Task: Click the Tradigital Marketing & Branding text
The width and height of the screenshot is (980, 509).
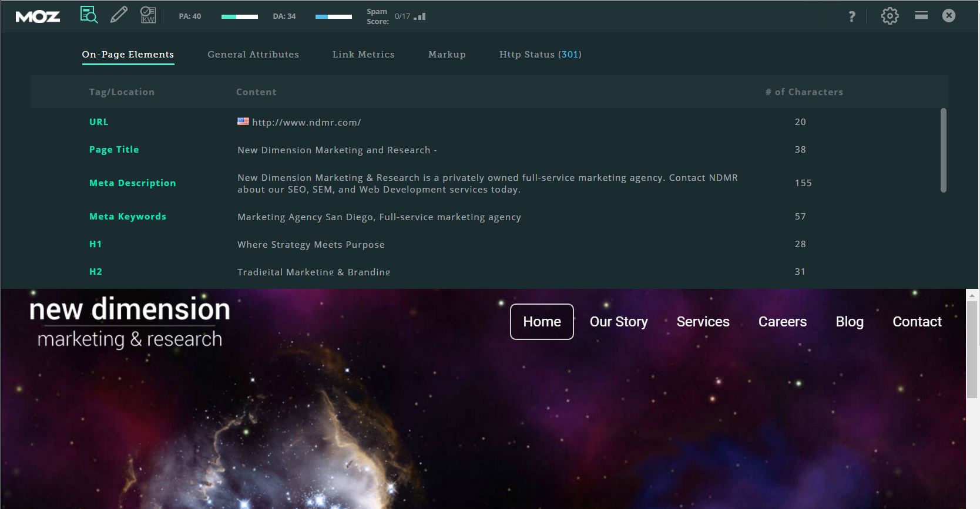Action: click(314, 272)
